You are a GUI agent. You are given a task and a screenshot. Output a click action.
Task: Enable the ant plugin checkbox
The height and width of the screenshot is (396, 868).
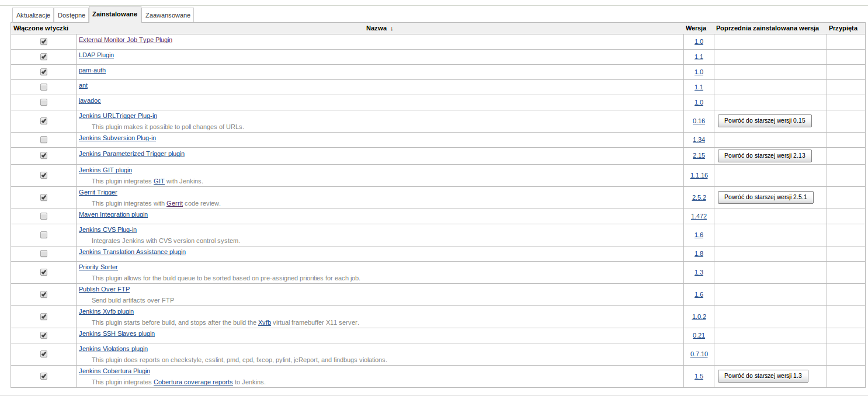[44, 88]
